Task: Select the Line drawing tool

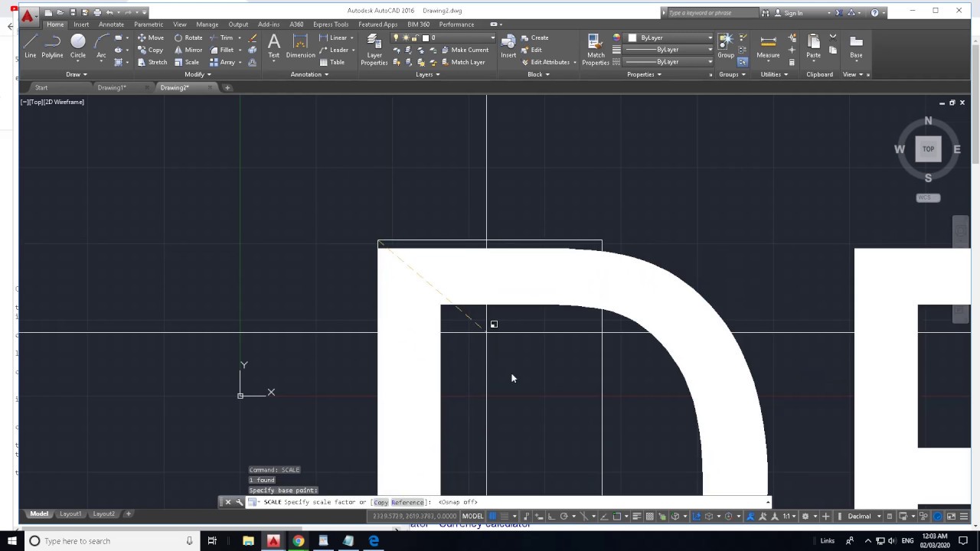Action: point(30,46)
